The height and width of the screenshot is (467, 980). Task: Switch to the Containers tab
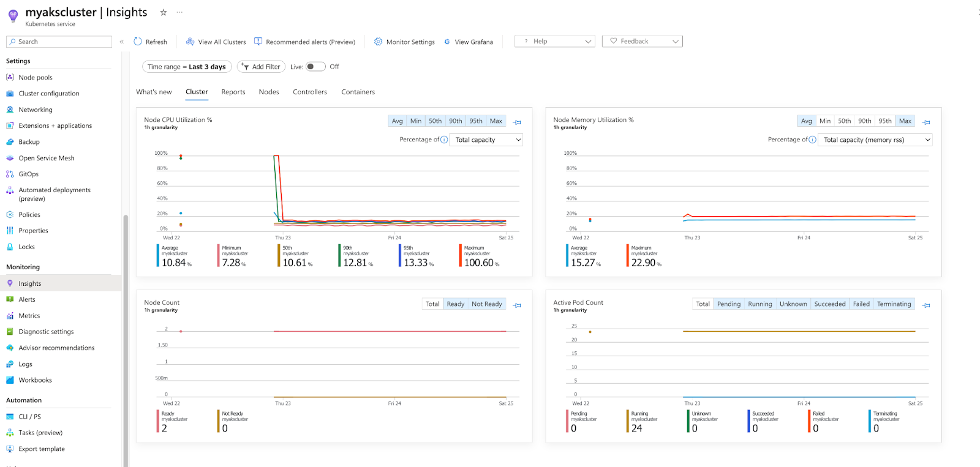(x=358, y=92)
